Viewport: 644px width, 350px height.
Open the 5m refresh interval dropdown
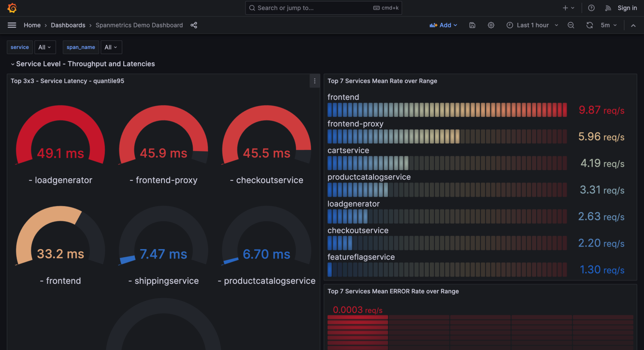point(609,25)
